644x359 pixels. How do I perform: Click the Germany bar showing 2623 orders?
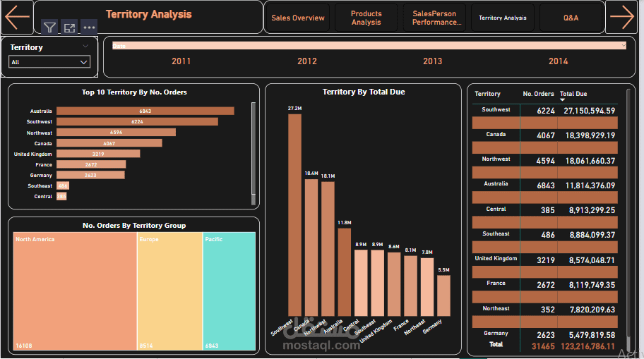pos(91,175)
